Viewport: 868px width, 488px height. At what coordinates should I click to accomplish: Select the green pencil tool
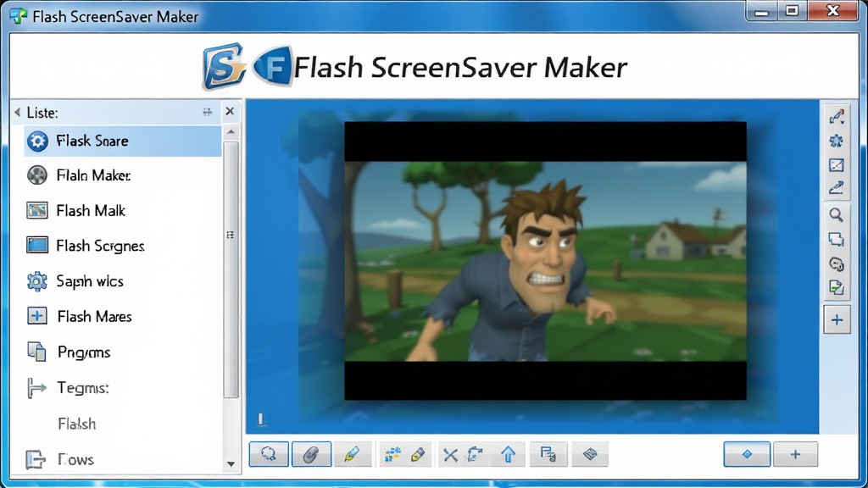pyautogui.click(x=352, y=454)
